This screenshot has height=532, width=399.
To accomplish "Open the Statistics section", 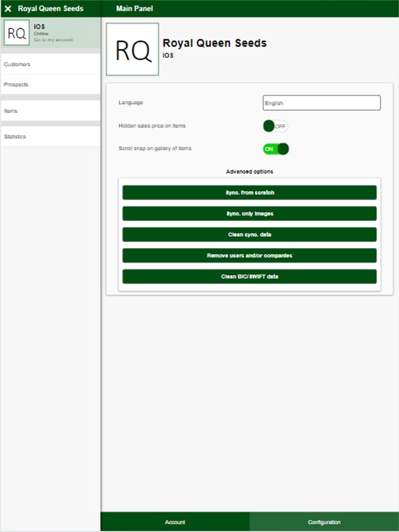I will tap(51, 136).
